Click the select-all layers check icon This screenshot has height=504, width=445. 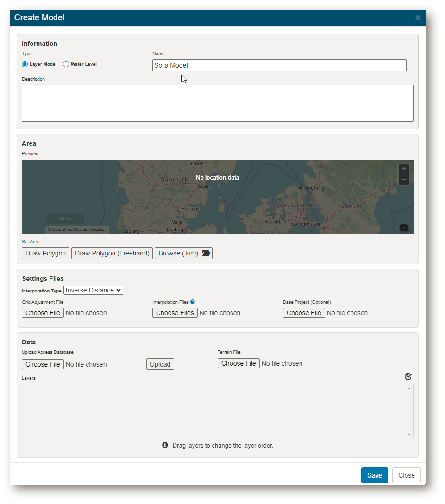click(x=408, y=376)
